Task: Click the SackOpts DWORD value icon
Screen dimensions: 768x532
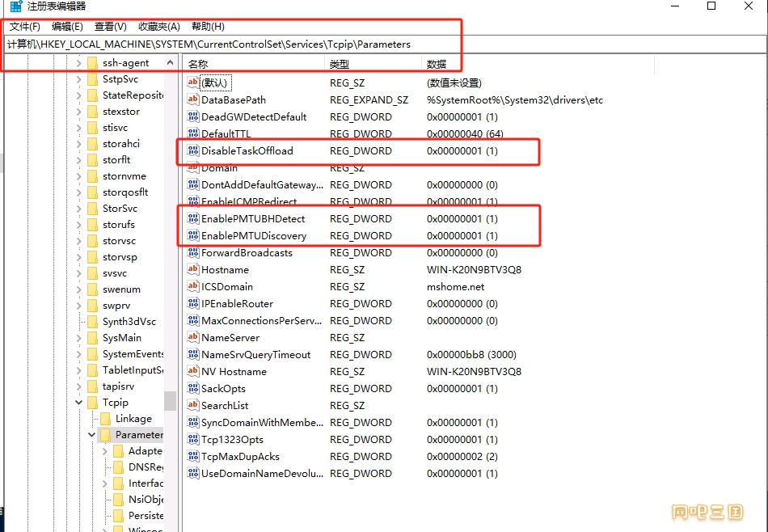Action: point(193,388)
